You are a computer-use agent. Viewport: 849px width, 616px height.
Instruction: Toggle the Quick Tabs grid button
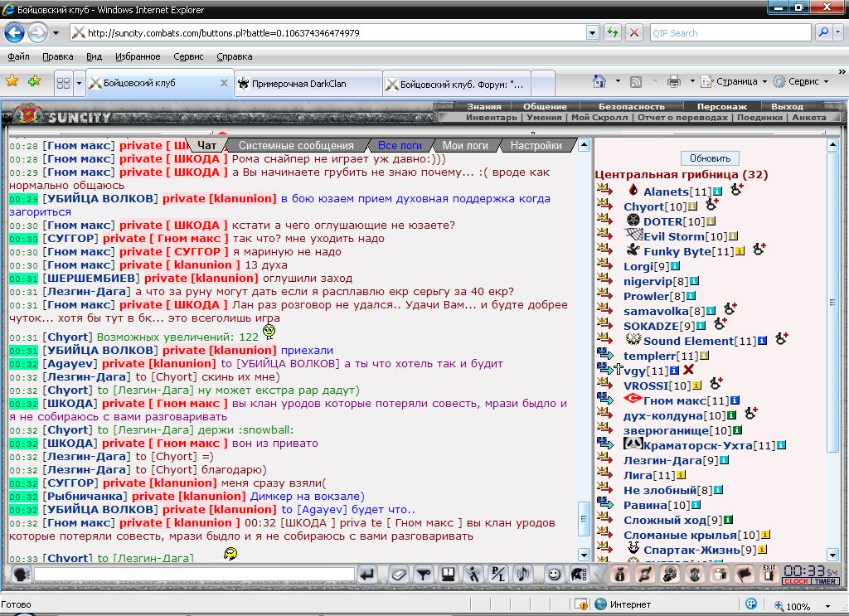click(x=62, y=83)
